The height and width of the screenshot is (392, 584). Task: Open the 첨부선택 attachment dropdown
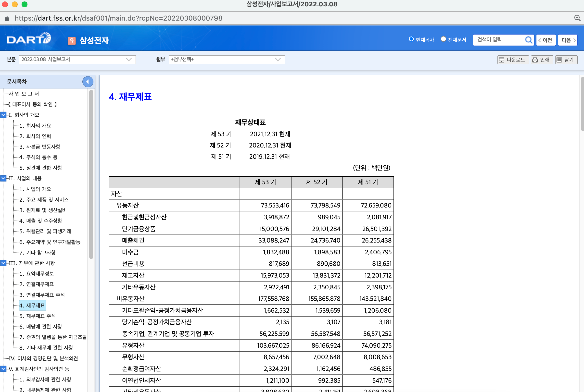(226, 60)
